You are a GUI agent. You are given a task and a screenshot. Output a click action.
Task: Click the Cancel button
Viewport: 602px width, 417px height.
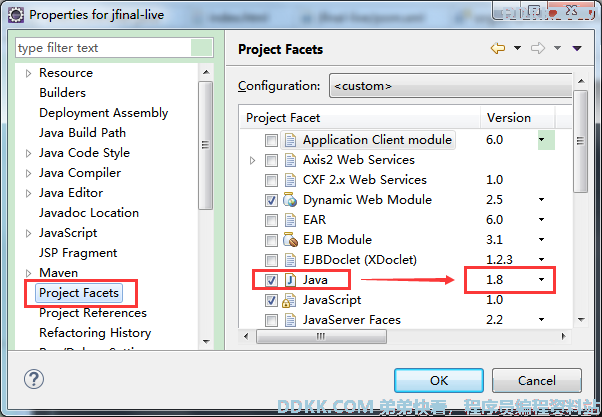point(536,381)
